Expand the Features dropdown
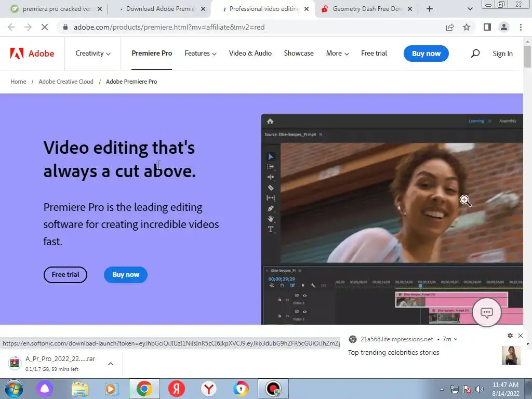 click(201, 54)
